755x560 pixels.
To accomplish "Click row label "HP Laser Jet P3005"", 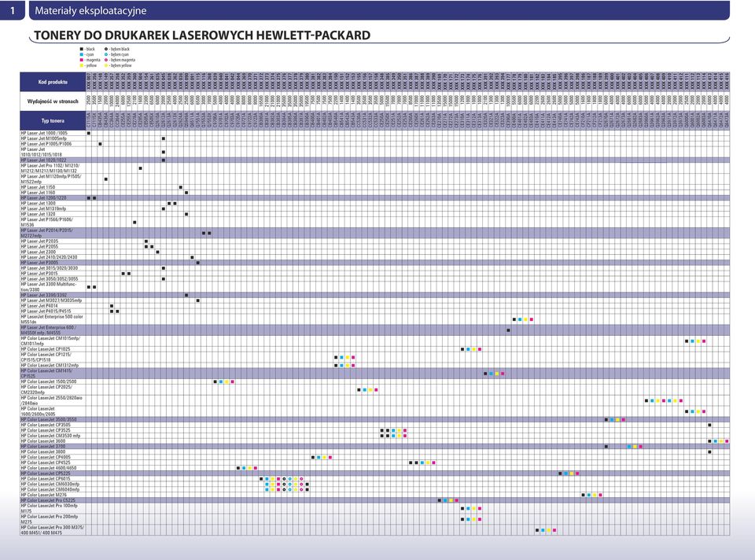I will [x=39, y=263].
